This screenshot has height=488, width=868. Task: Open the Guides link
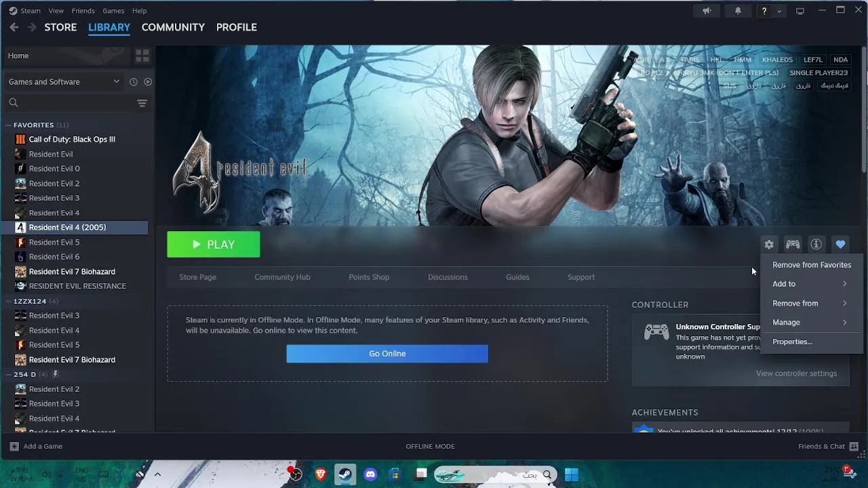(517, 277)
